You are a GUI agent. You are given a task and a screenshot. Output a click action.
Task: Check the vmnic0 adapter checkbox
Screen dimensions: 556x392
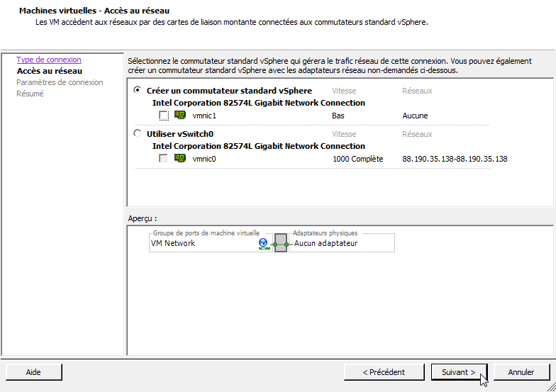pos(163,159)
